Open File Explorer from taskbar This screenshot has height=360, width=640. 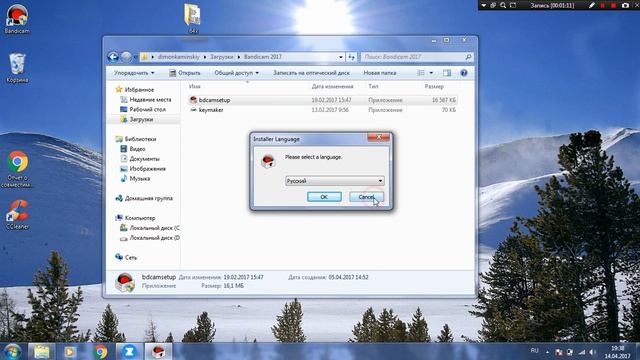[41, 351]
